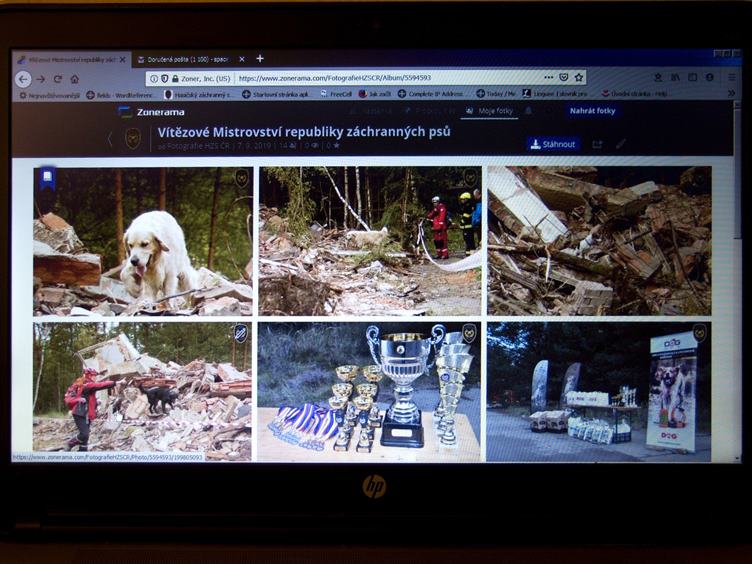Open the WordReference bookmark
Image resolution: width=752 pixels, height=564 pixels.
119,95
